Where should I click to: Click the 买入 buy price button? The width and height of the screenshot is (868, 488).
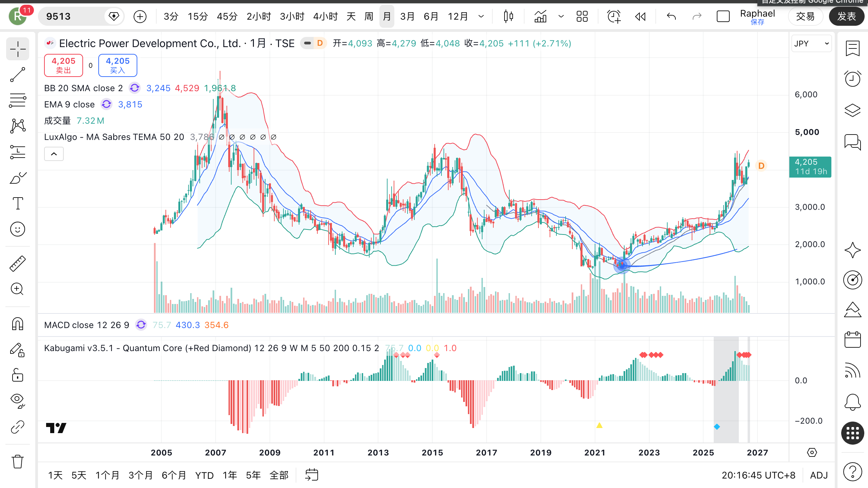point(118,65)
